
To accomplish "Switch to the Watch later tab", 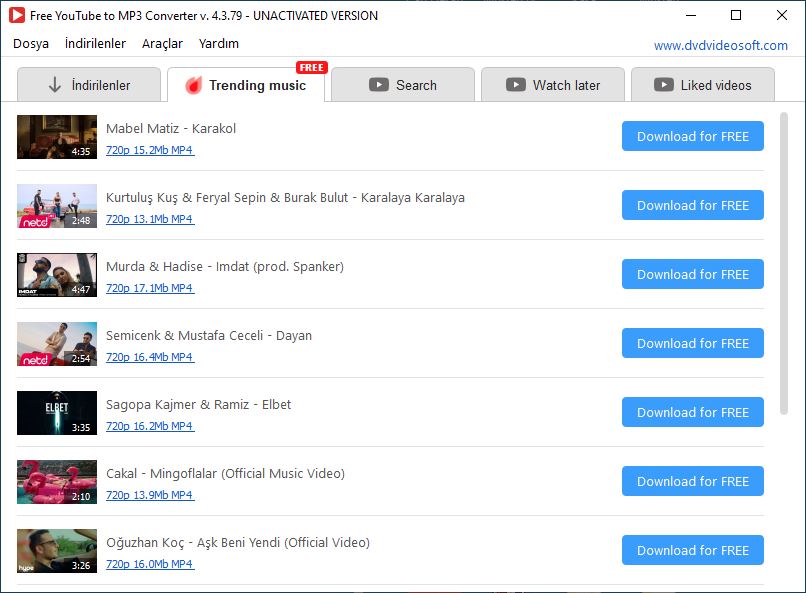I will point(553,85).
